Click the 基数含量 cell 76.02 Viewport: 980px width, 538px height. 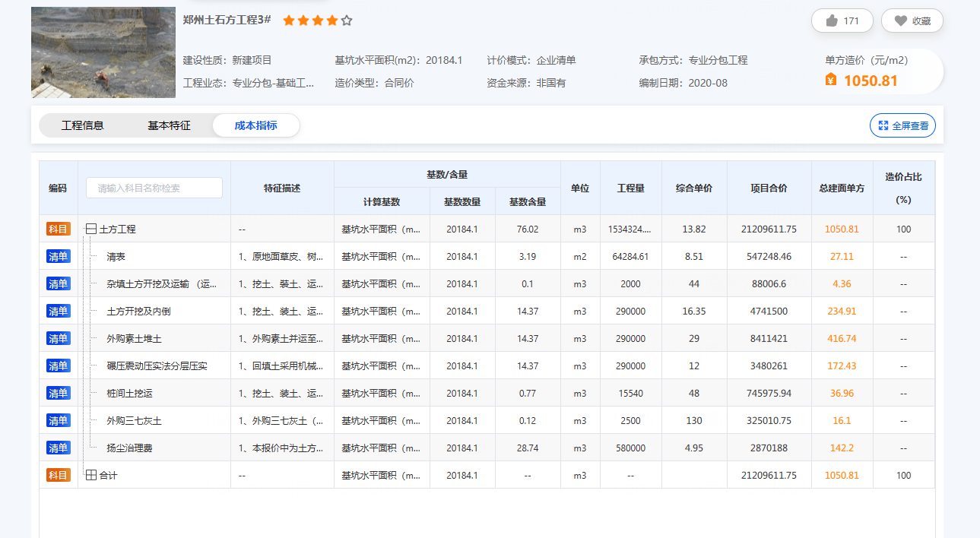point(528,229)
